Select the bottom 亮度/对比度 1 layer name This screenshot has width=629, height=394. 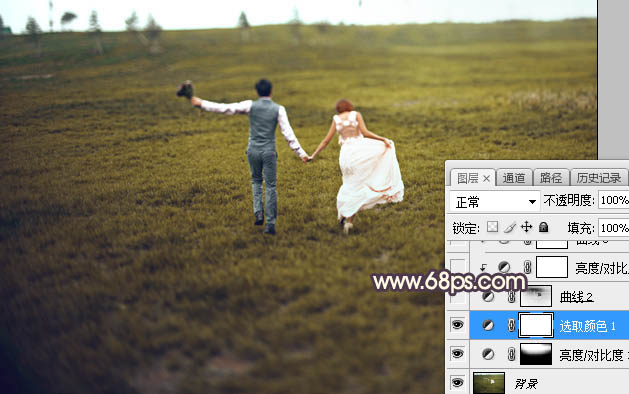coord(594,355)
